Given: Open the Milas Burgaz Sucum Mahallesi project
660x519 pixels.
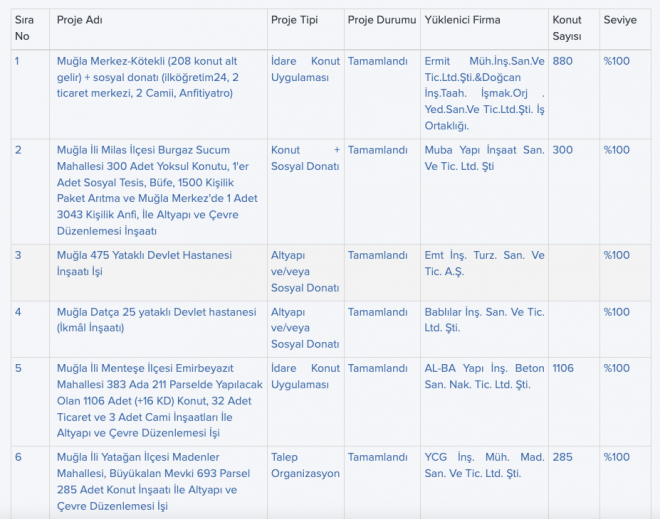Looking at the screenshot, I should pyautogui.click(x=157, y=190).
